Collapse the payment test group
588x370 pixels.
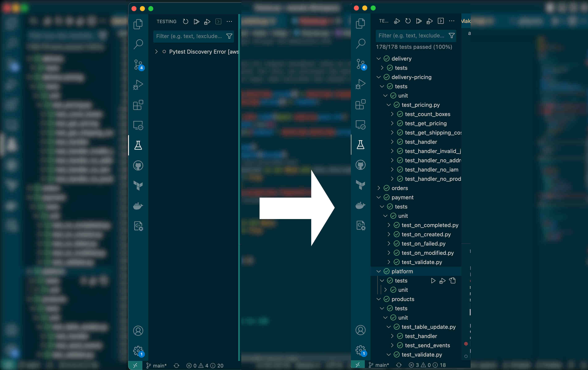pyautogui.click(x=378, y=197)
